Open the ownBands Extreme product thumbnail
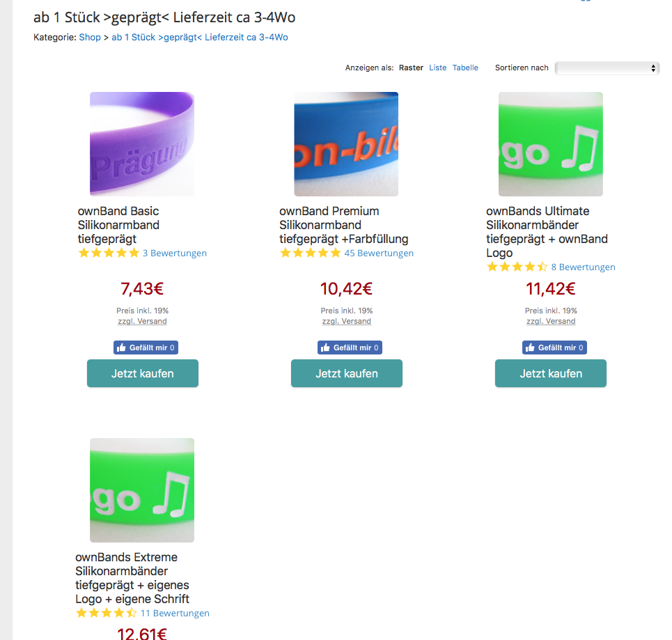Viewport: 672px width, 640px height. click(142, 490)
